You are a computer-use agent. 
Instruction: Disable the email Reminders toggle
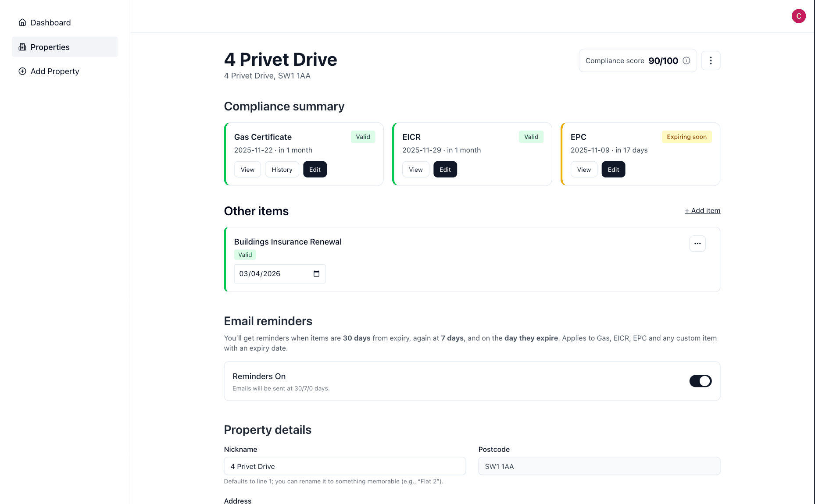click(700, 381)
